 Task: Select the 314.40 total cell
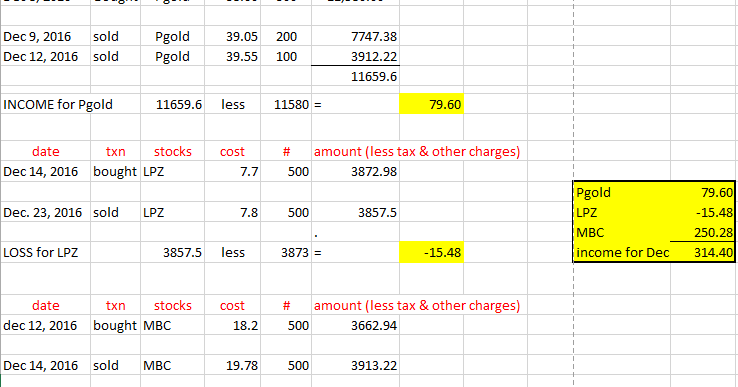[x=703, y=252]
